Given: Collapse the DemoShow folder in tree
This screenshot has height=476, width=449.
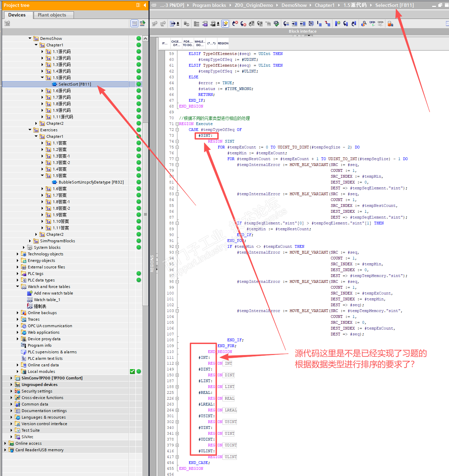Looking at the screenshot, I should click(30, 38).
